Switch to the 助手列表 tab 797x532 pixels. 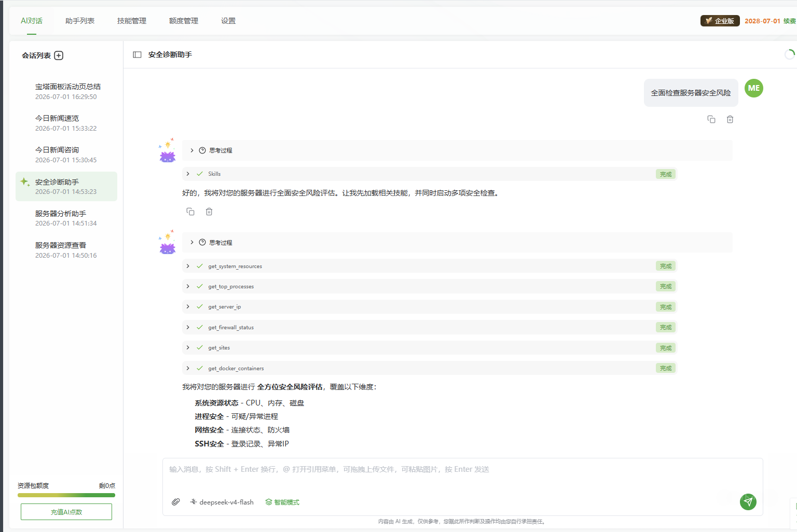[x=80, y=21]
